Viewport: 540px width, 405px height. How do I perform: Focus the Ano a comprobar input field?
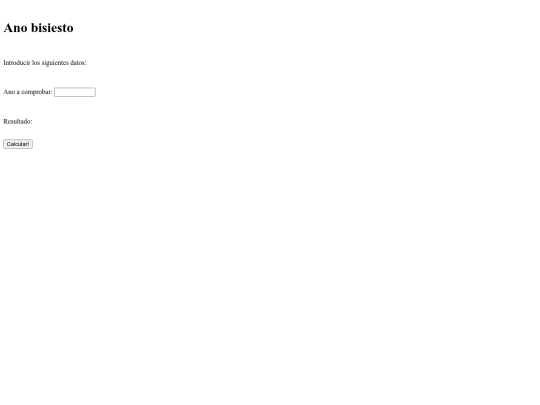tap(75, 92)
